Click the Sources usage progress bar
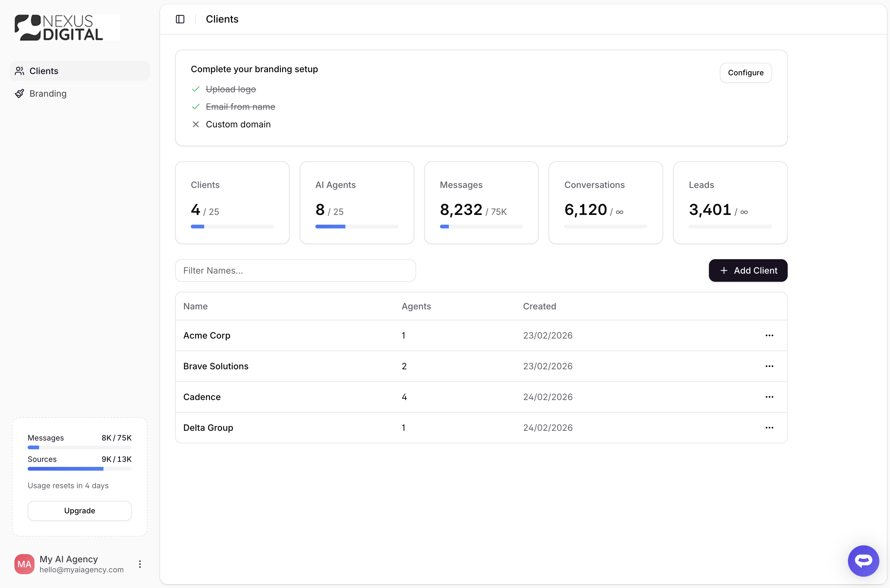The image size is (890, 588). pos(79,469)
